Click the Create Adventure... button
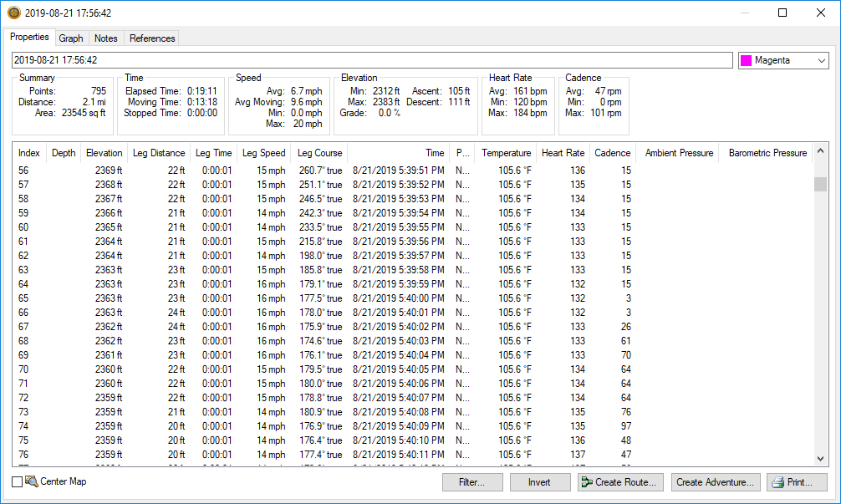This screenshot has width=841, height=504. (x=715, y=482)
